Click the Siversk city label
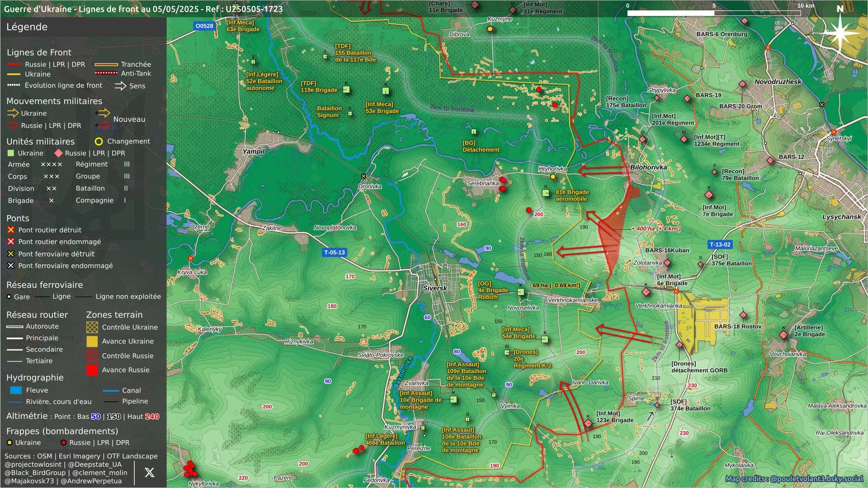Screen dimensions: 868x488 435,288
